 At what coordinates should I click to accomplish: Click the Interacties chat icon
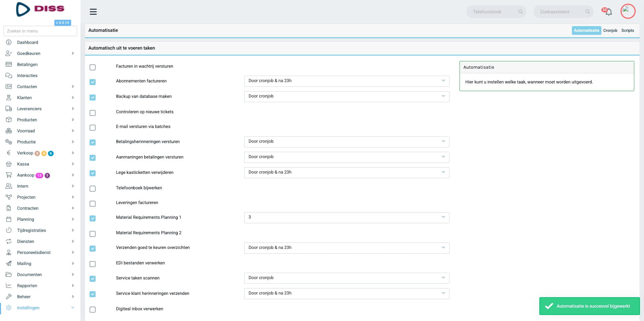tap(9, 75)
